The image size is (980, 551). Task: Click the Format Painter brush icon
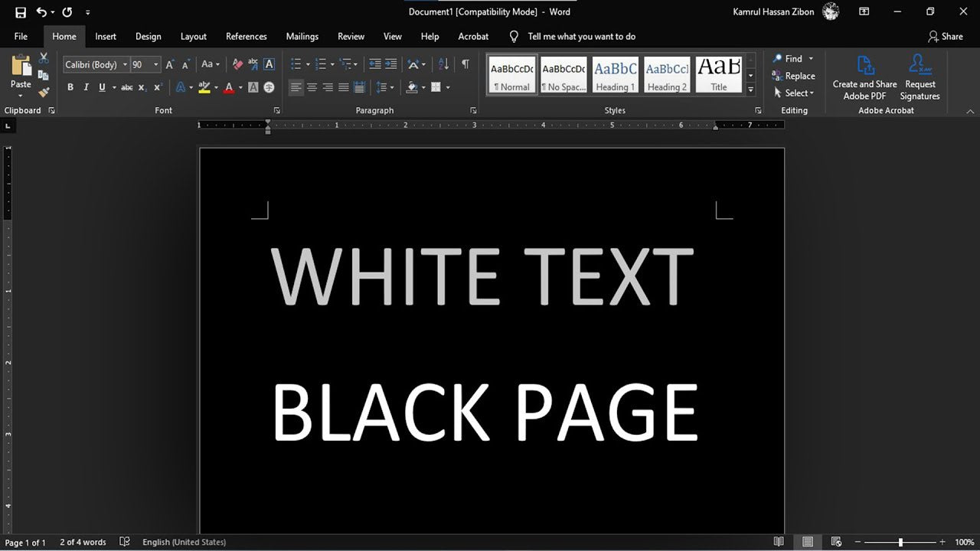44,93
